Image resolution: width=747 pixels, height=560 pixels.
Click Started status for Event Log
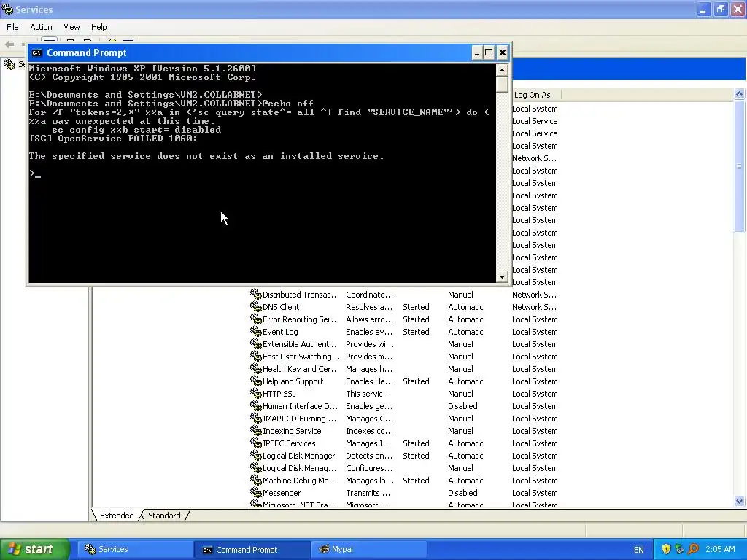click(x=416, y=332)
